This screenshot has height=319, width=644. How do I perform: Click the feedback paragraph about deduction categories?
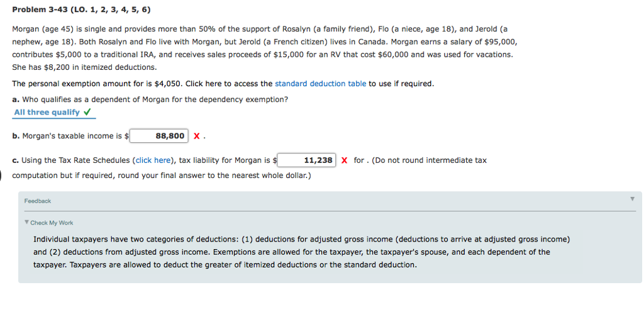click(x=302, y=252)
